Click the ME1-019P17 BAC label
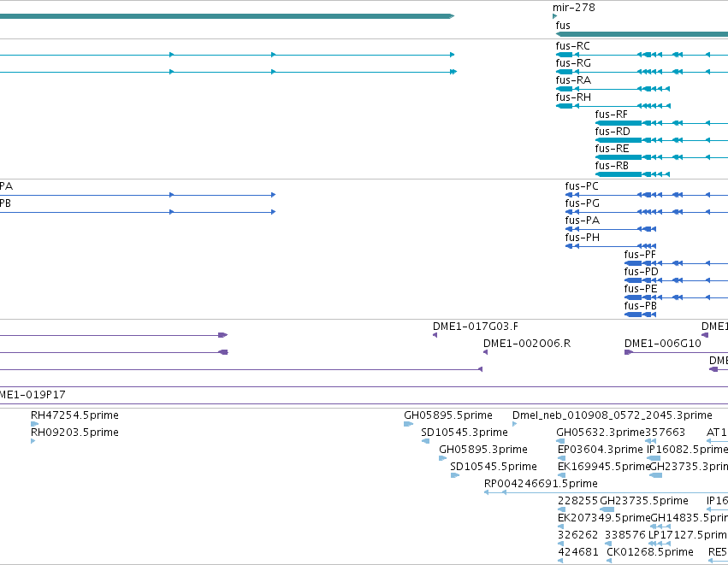Viewport: 728px width, 565px height. pyautogui.click(x=33, y=395)
